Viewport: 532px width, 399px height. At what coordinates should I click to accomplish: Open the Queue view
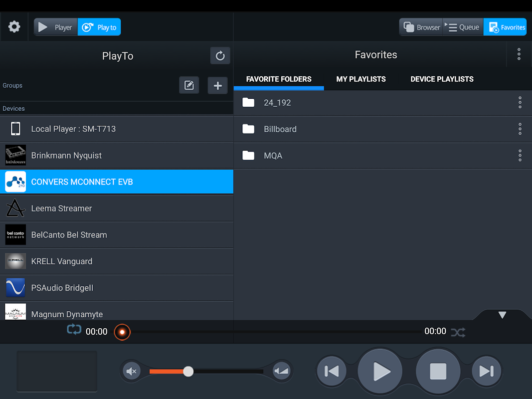click(x=463, y=27)
